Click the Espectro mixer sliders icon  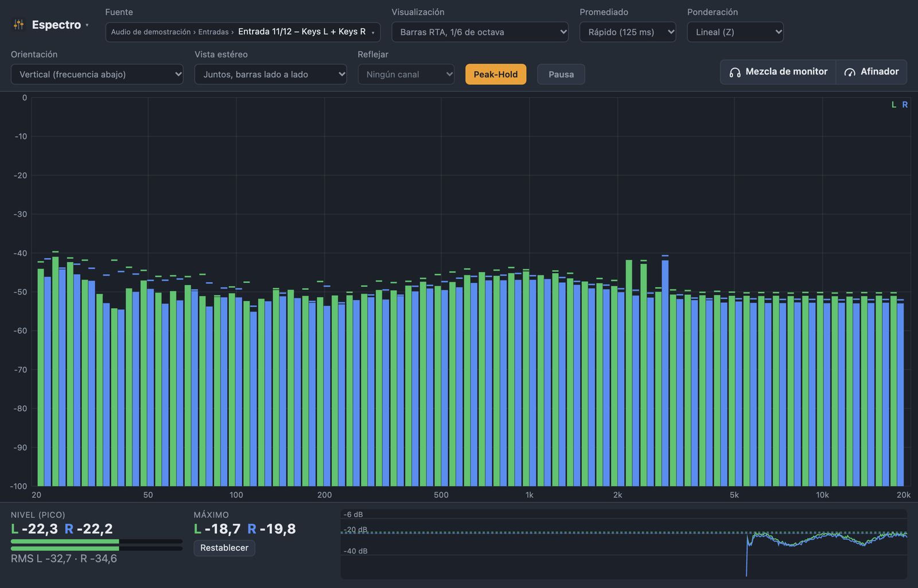click(x=18, y=25)
